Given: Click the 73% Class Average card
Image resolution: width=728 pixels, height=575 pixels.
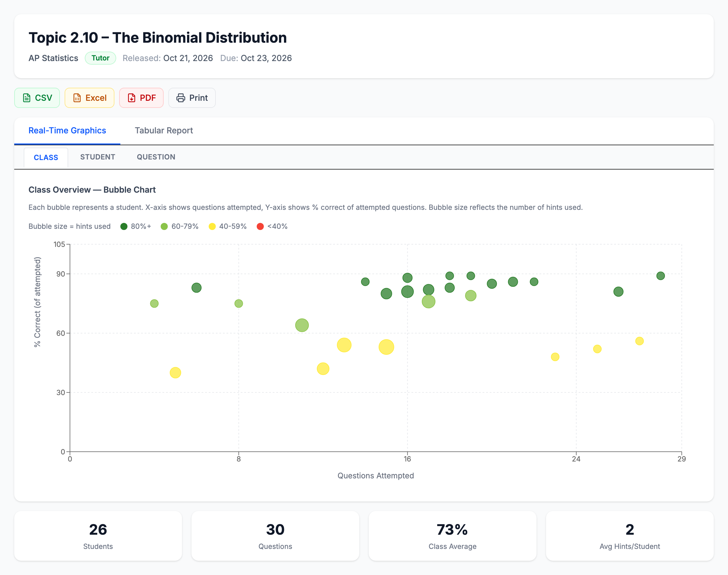Looking at the screenshot, I should [x=453, y=536].
